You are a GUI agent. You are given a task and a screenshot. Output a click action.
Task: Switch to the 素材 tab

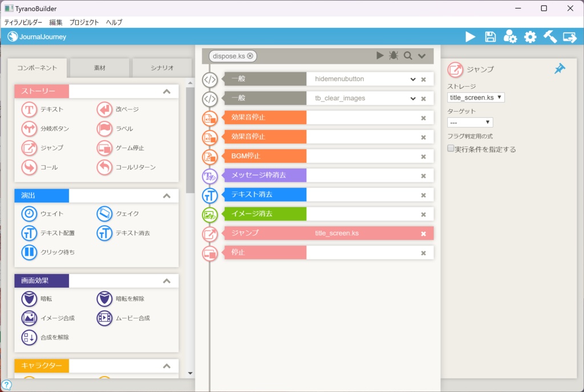pos(99,68)
